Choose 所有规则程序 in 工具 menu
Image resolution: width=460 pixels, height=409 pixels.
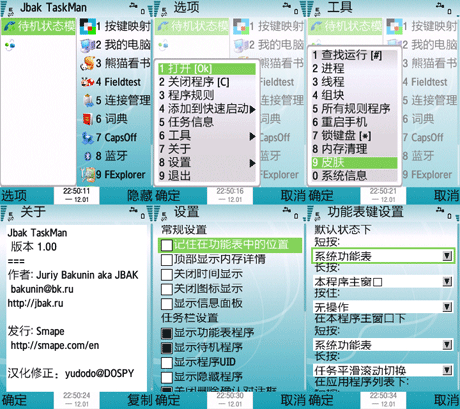(x=354, y=108)
